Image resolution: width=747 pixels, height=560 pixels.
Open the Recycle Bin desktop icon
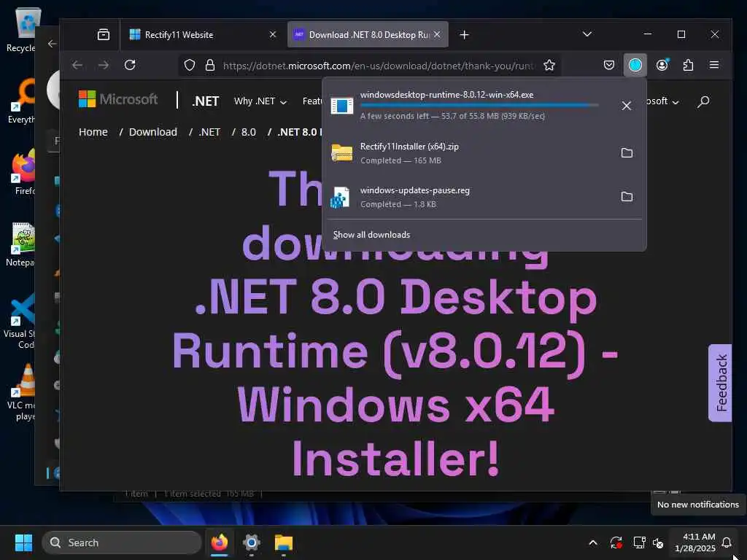(21, 31)
